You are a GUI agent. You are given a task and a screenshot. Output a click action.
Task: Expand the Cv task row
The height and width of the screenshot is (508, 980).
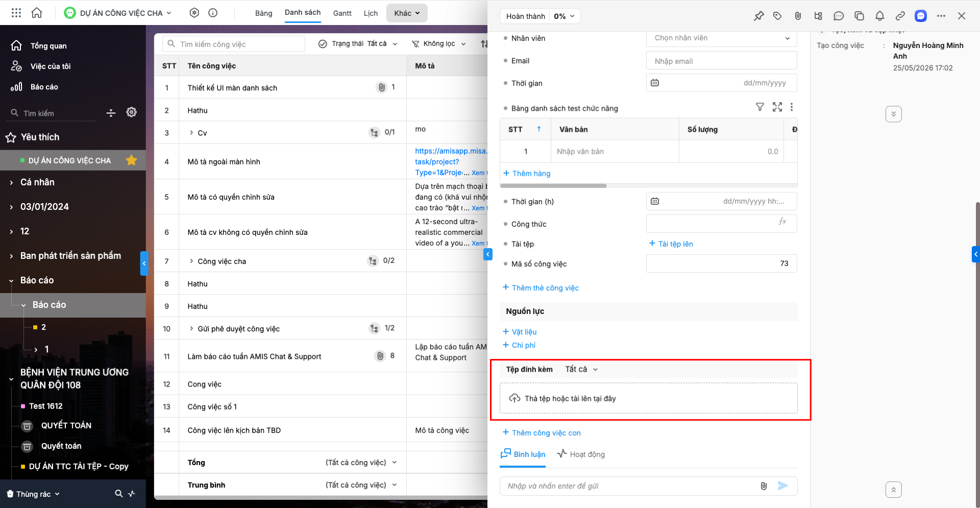click(x=191, y=133)
